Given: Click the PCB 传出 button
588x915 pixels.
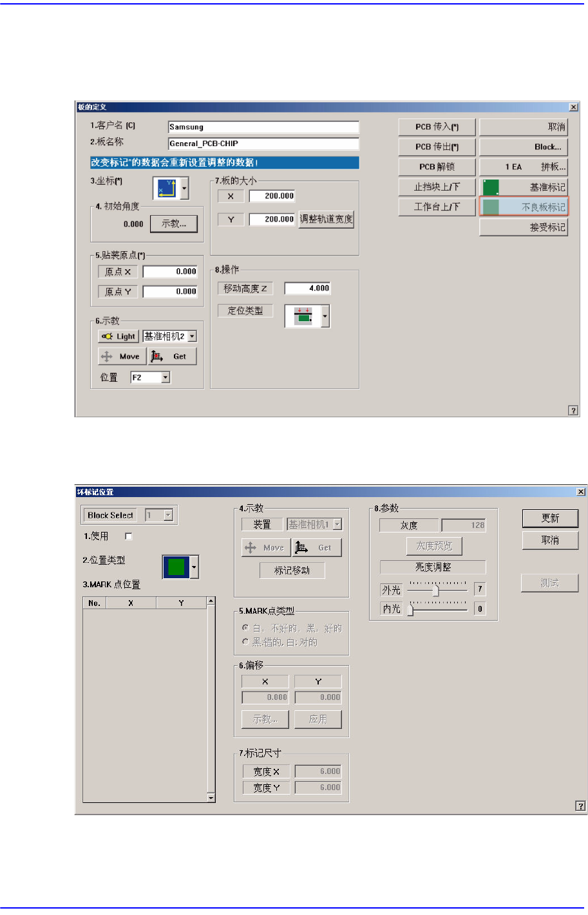Looking at the screenshot, I should coord(437,147).
